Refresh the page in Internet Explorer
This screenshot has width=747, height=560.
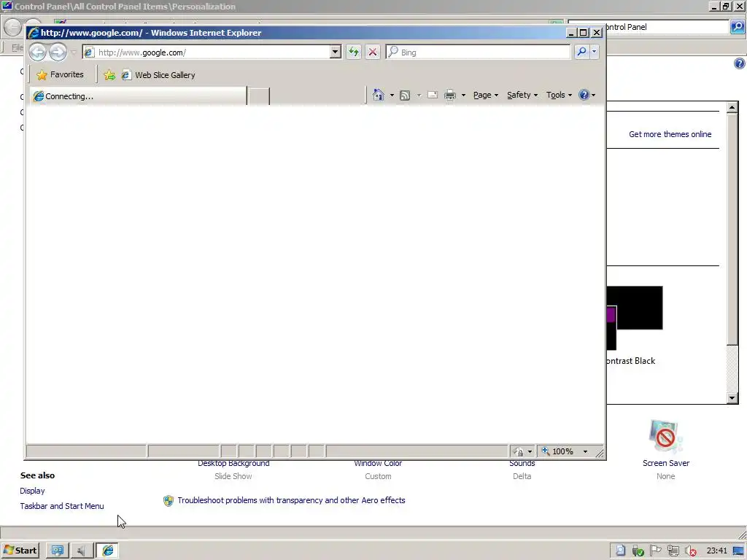coord(354,52)
